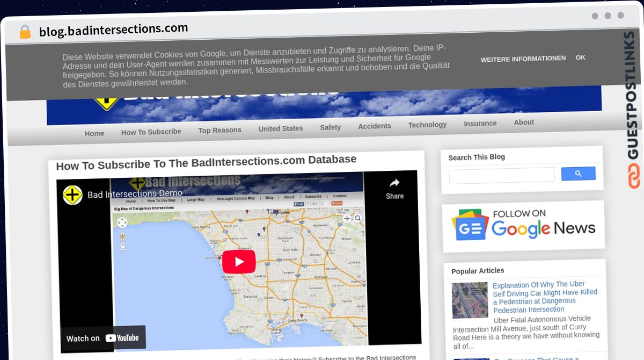Open the Top Reasons section

(220, 130)
